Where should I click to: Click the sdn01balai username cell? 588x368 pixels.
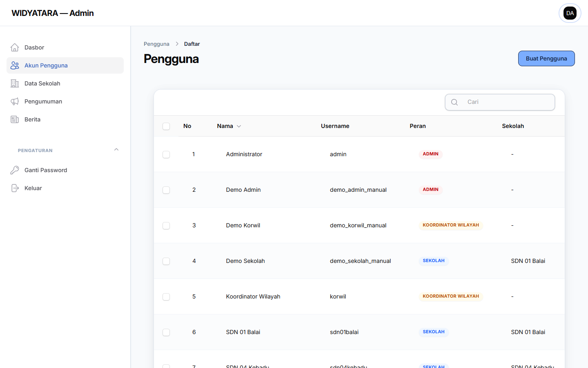(344, 332)
